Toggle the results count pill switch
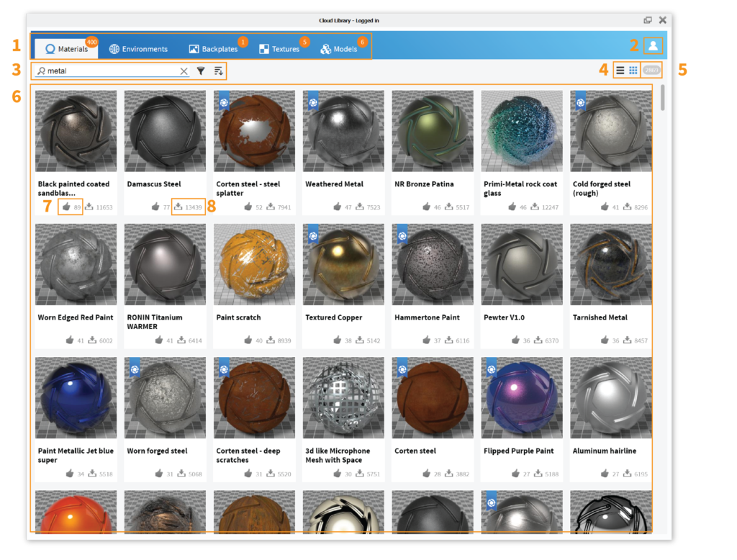 point(651,71)
